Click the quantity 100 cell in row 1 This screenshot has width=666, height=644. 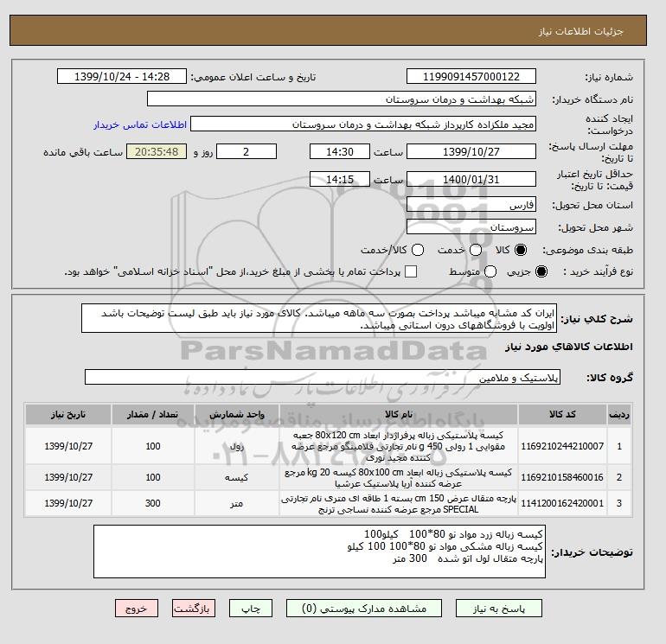coord(153,446)
